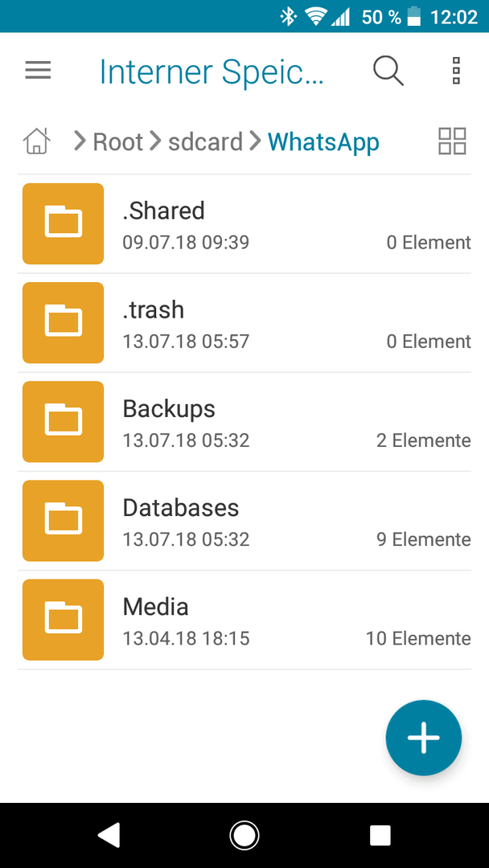Click chevron before sdcard breadcrumb
Viewport: 489px width, 868px height.
click(x=157, y=141)
